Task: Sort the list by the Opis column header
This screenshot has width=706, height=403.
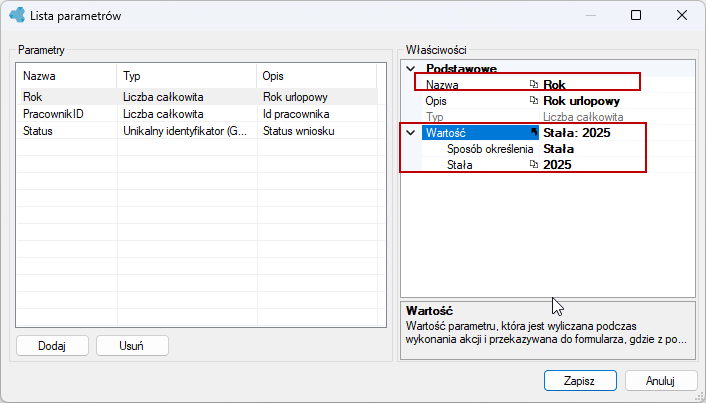Action: coord(317,76)
